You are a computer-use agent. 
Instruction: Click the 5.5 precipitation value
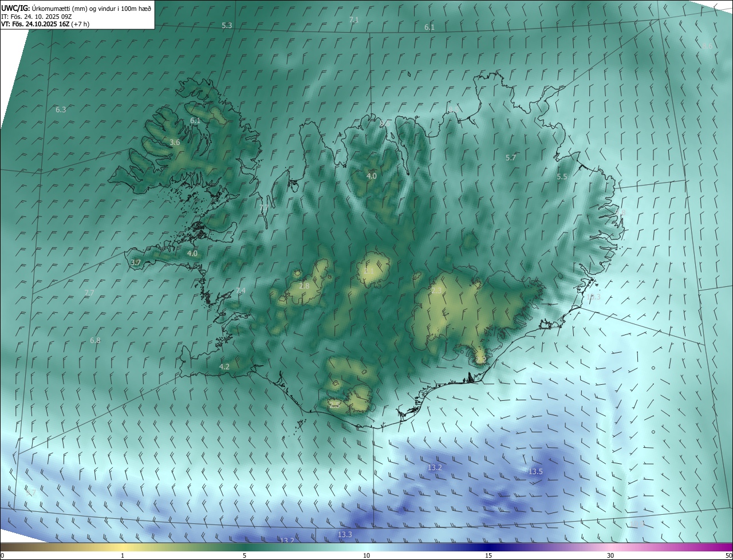[562, 177]
